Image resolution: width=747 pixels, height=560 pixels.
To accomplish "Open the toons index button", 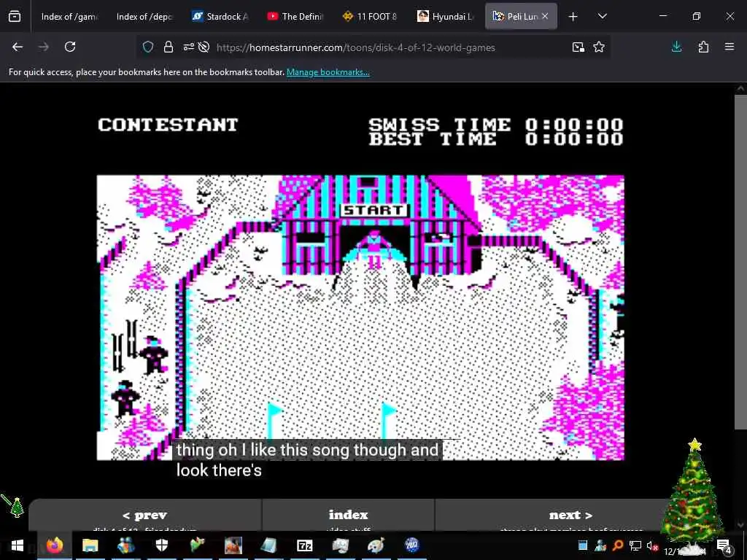I will coord(348,516).
